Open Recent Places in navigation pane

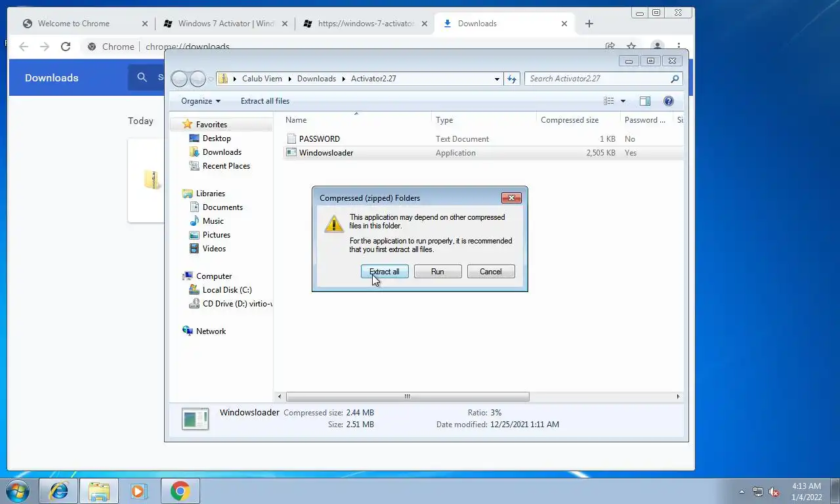[226, 166]
